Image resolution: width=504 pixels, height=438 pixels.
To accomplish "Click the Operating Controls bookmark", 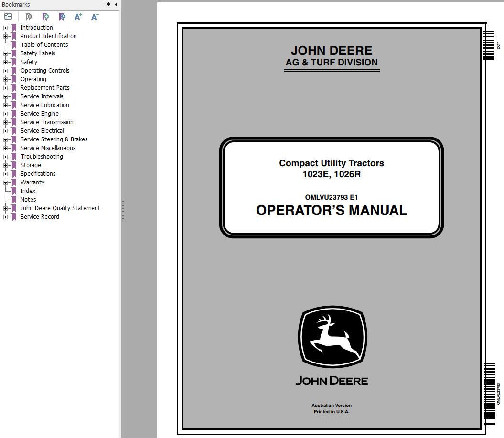I will coord(44,71).
